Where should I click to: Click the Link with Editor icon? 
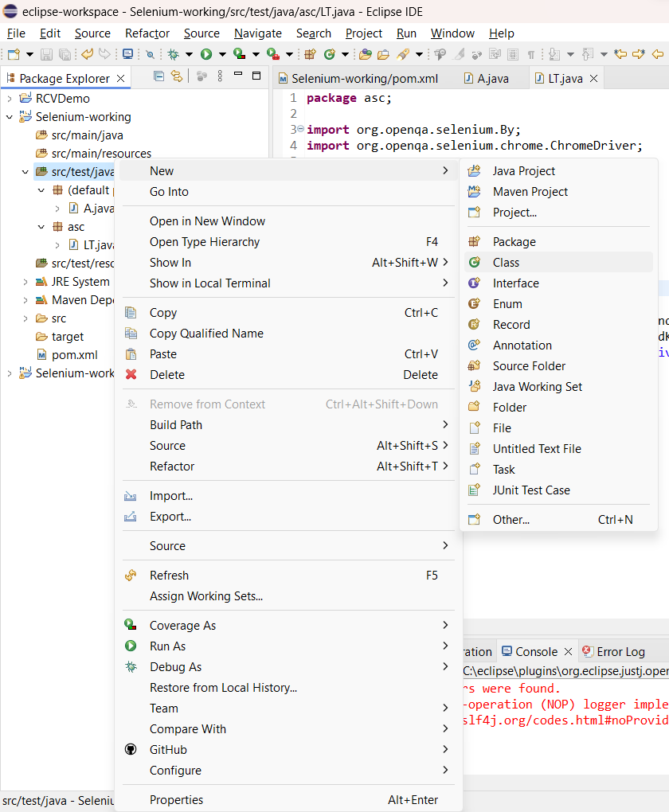click(x=177, y=76)
